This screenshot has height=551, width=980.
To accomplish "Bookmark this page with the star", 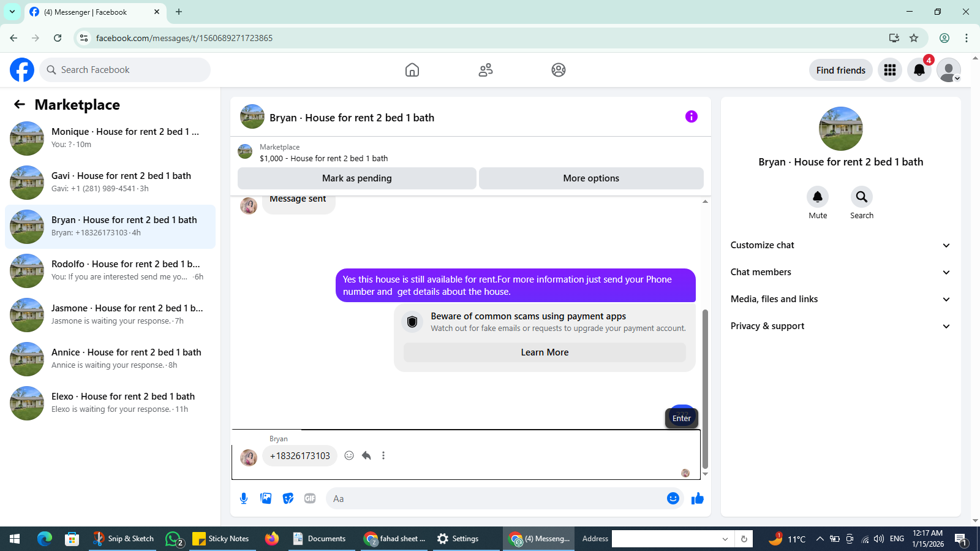I will tap(914, 38).
